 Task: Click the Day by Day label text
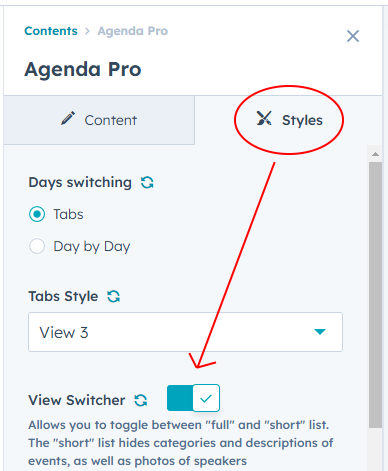point(92,247)
